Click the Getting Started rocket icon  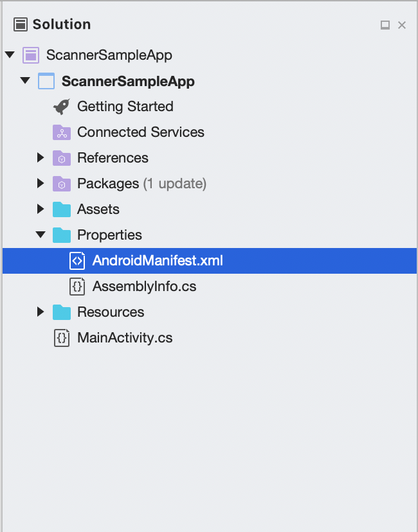click(62, 107)
